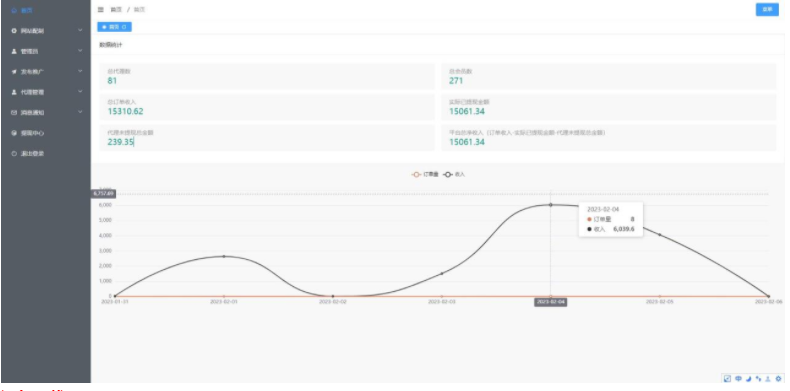Toggle the 订单量 series in chart legend
The image size is (790, 391).
[x=425, y=174]
